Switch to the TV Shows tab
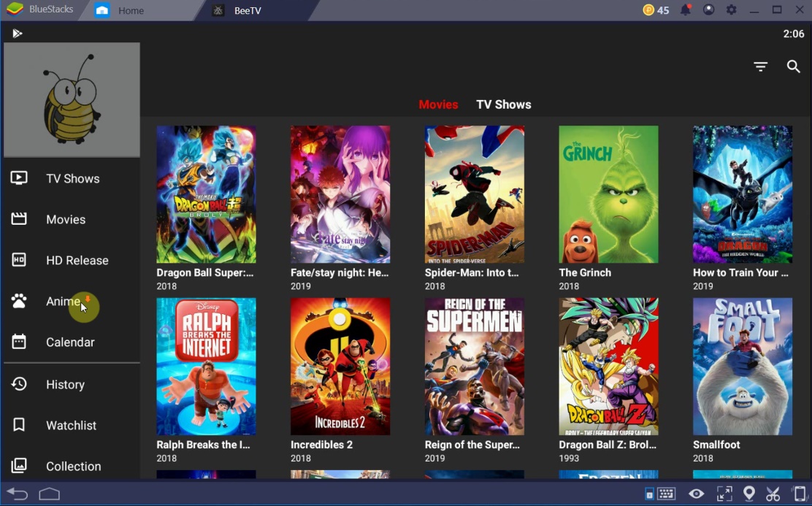Viewport: 812px width, 506px height. click(x=503, y=104)
